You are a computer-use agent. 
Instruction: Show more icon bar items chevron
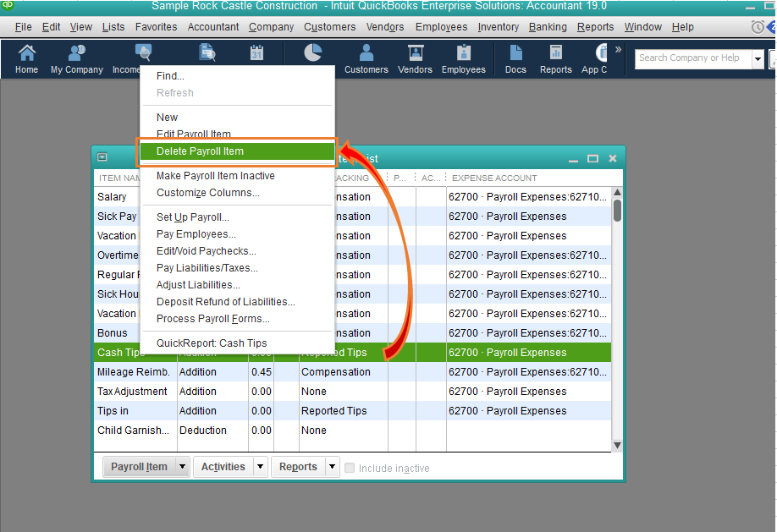(618, 49)
